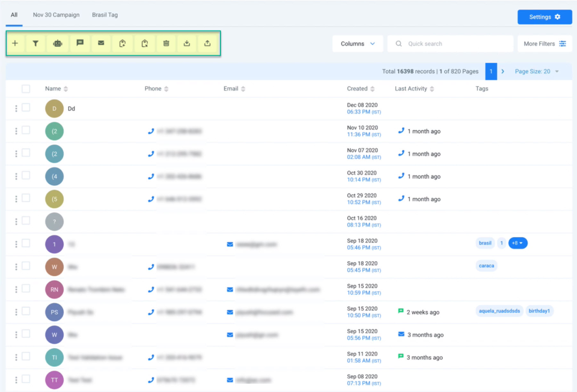Viewport: 577px width, 392px height.
Task: Select the remove tag toolbar icon
Action: point(144,43)
